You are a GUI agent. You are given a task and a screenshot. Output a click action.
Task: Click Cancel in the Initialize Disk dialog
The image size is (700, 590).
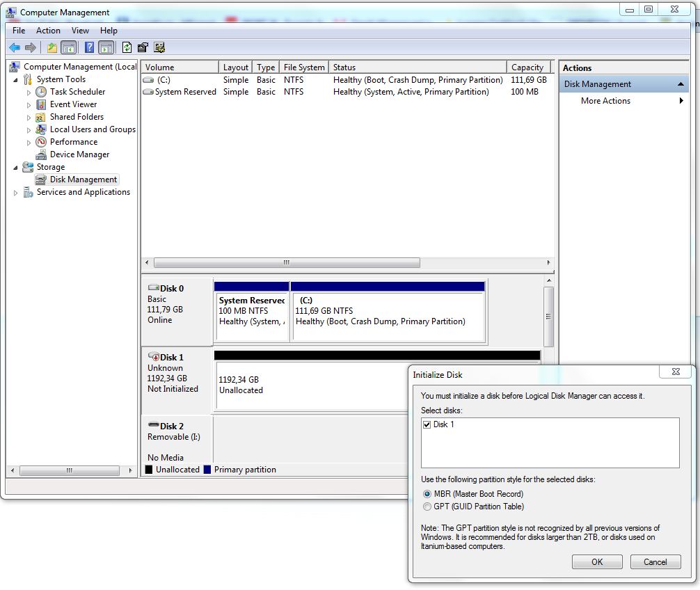point(655,562)
